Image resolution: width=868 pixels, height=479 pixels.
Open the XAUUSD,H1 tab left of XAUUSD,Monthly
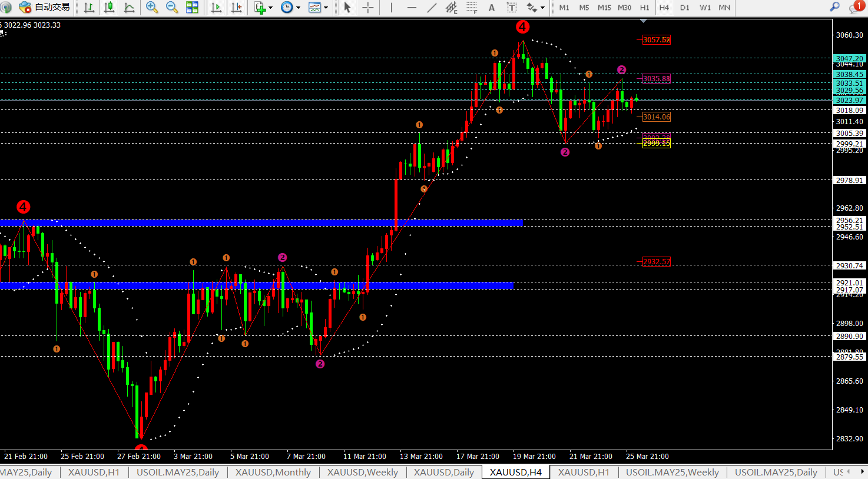click(94, 472)
